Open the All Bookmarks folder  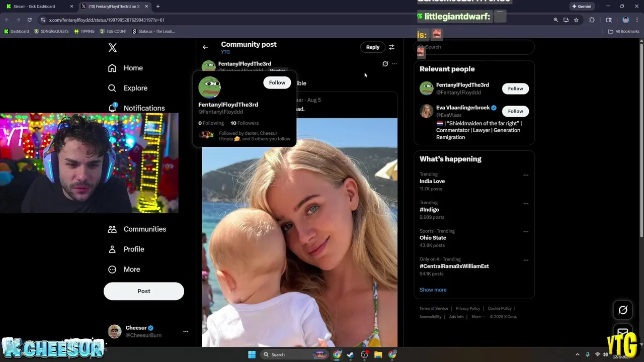624,31
